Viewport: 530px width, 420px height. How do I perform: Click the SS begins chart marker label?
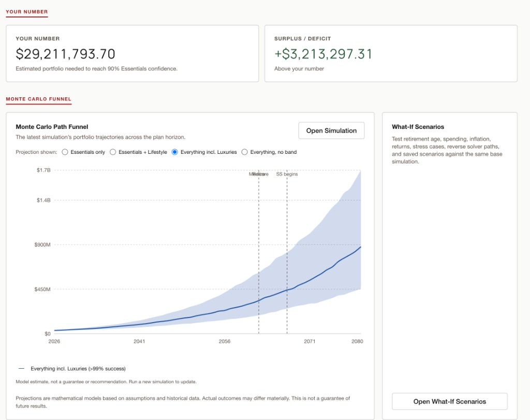pos(287,174)
